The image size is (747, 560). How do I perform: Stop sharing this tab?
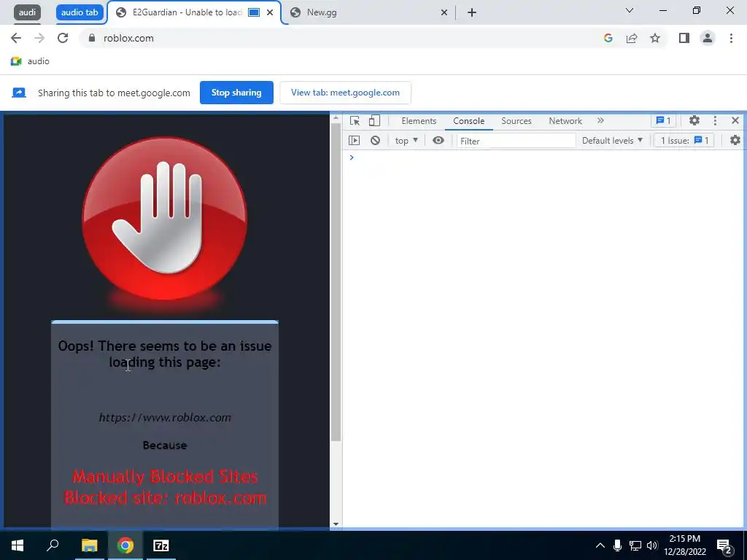(236, 93)
